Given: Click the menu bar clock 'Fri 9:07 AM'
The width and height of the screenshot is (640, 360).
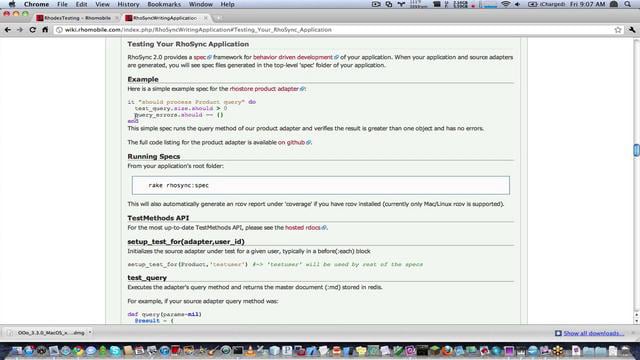Looking at the screenshot, I should (x=587, y=4).
